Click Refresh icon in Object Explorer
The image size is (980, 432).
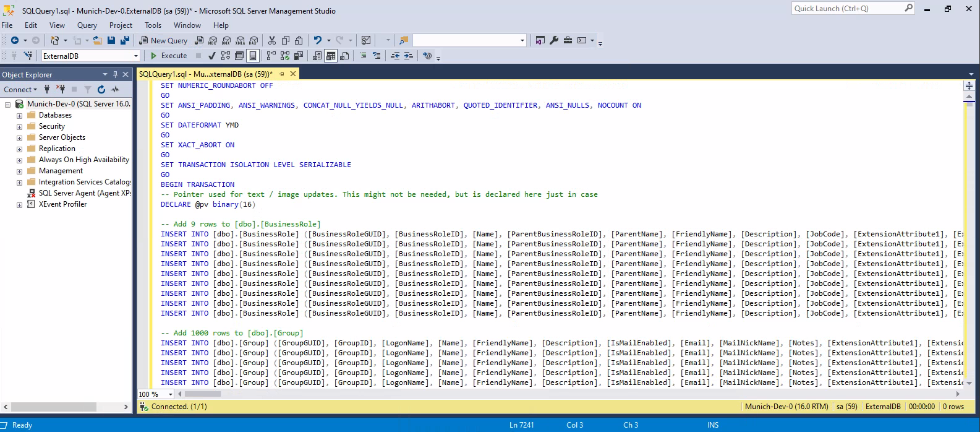101,90
